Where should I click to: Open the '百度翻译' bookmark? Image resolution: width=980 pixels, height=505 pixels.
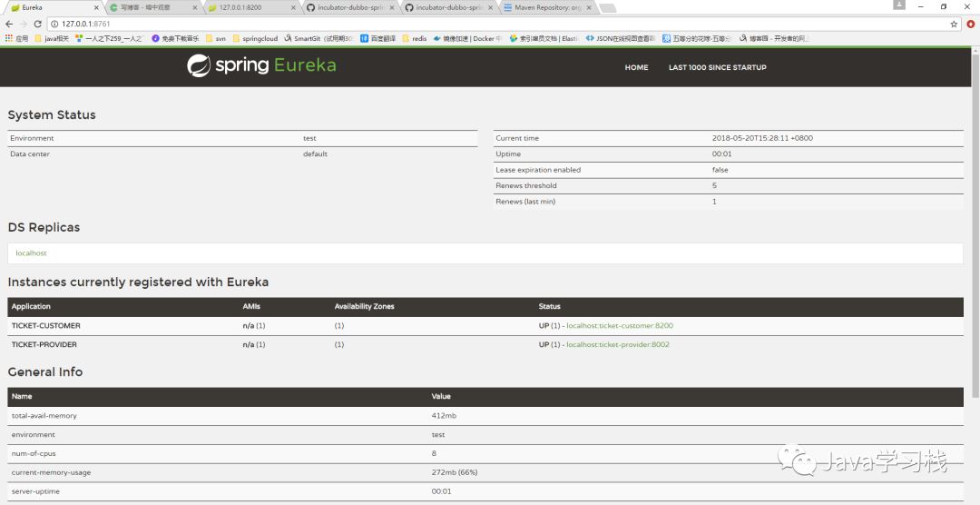point(378,38)
